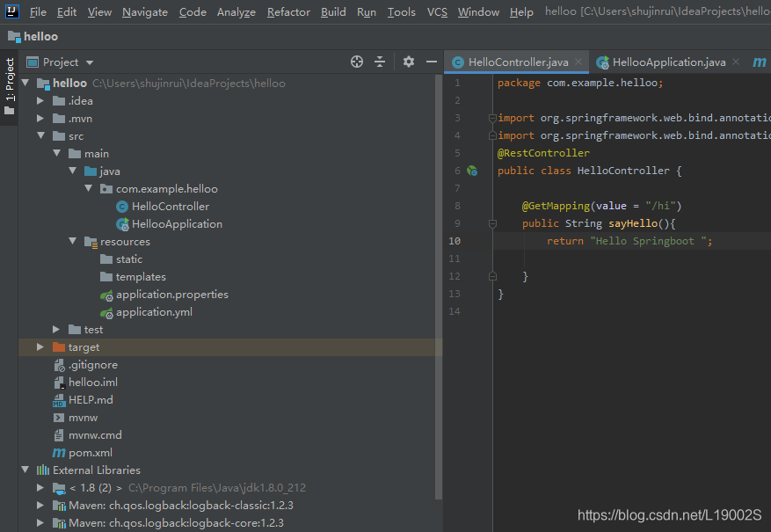The width and height of the screenshot is (771, 532).
Task: Click the JDK 1.8 library icon
Action: tap(59, 488)
